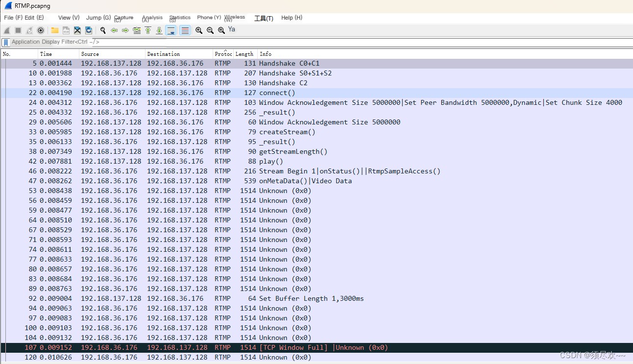Close the capture file via toolbar icon
633x364 pixels.
pyautogui.click(x=77, y=30)
